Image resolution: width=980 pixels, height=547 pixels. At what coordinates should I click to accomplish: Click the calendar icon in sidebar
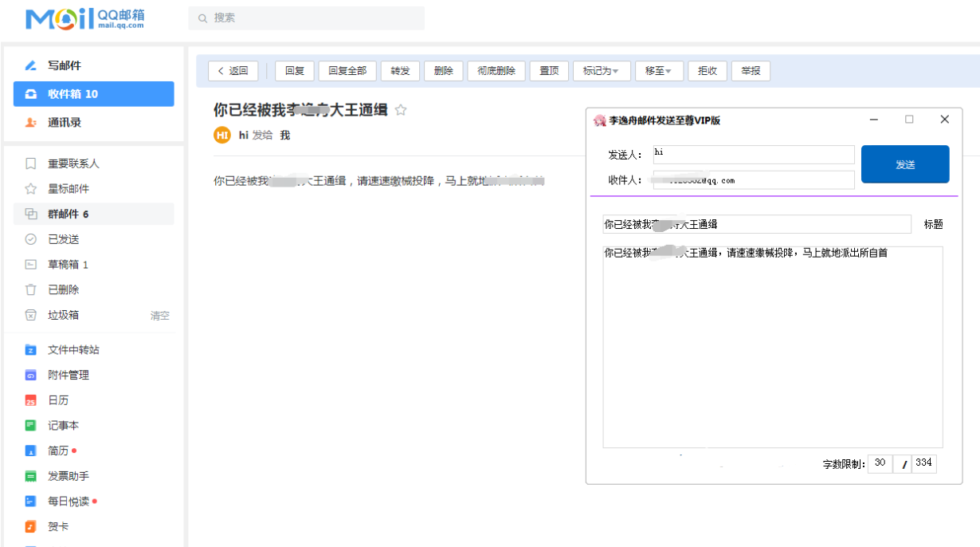tap(31, 400)
